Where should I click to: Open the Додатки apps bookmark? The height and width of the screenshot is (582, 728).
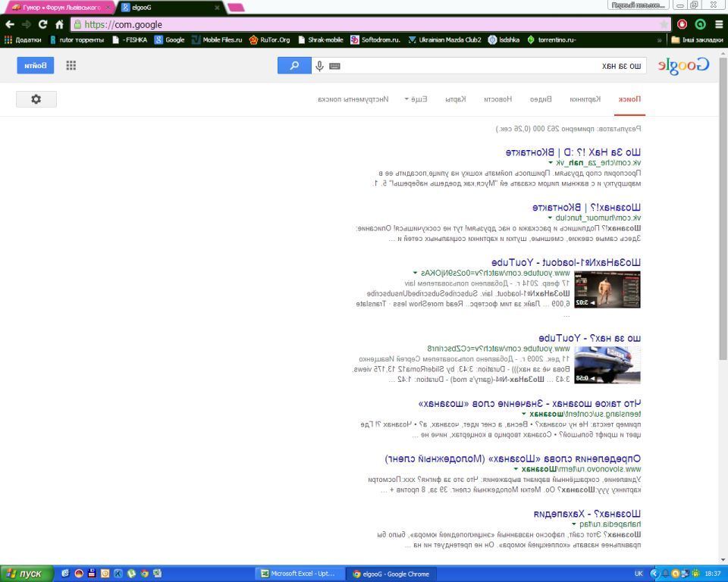click(x=23, y=40)
